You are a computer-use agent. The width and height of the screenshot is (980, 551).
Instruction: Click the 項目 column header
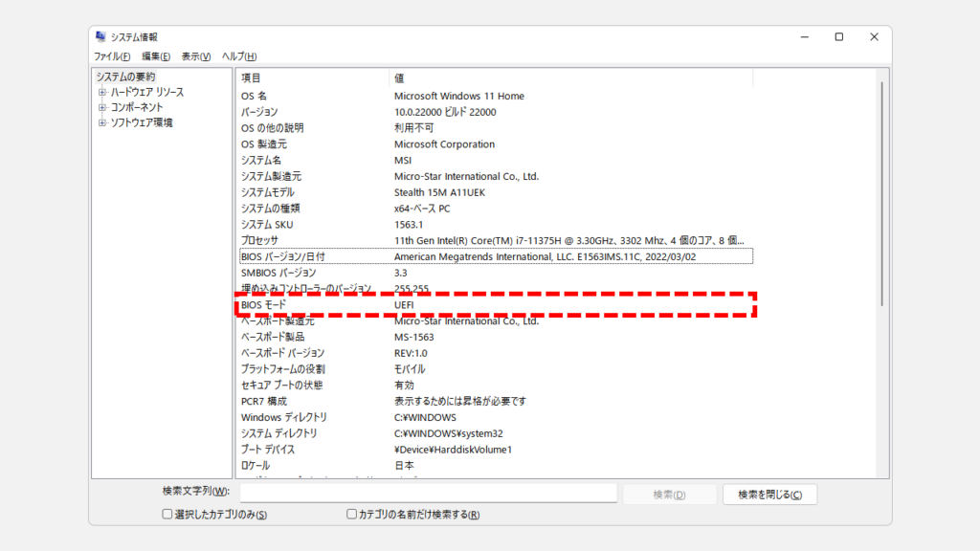click(x=313, y=78)
